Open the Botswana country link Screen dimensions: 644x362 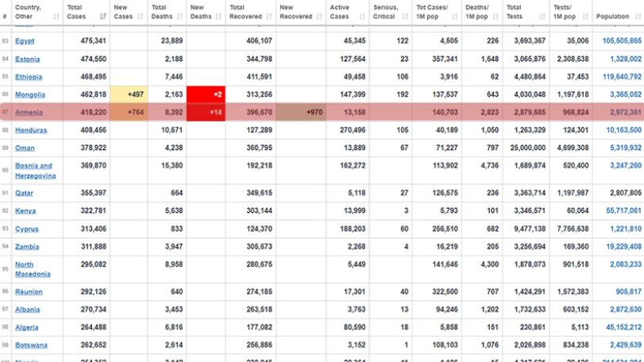point(31,345)
